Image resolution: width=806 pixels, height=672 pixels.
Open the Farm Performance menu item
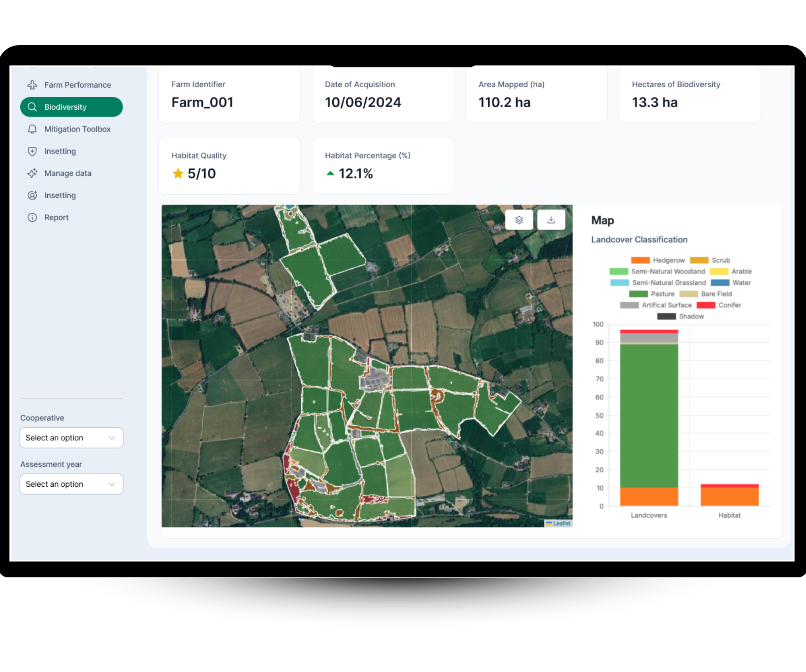(x=71, y=85)
